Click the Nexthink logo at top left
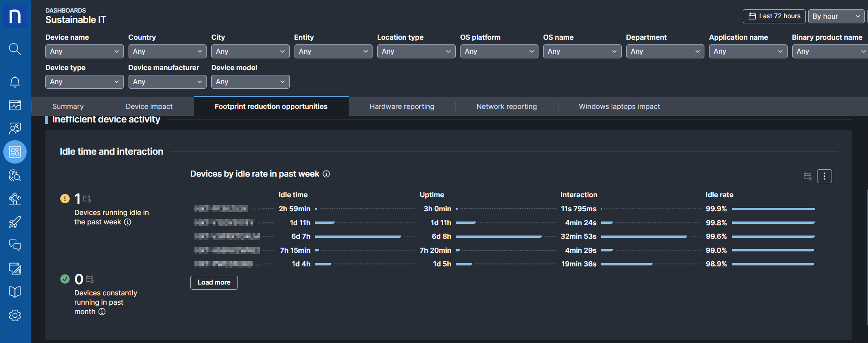The height and width of the screenshot is (343, 868). coord(15,16)
